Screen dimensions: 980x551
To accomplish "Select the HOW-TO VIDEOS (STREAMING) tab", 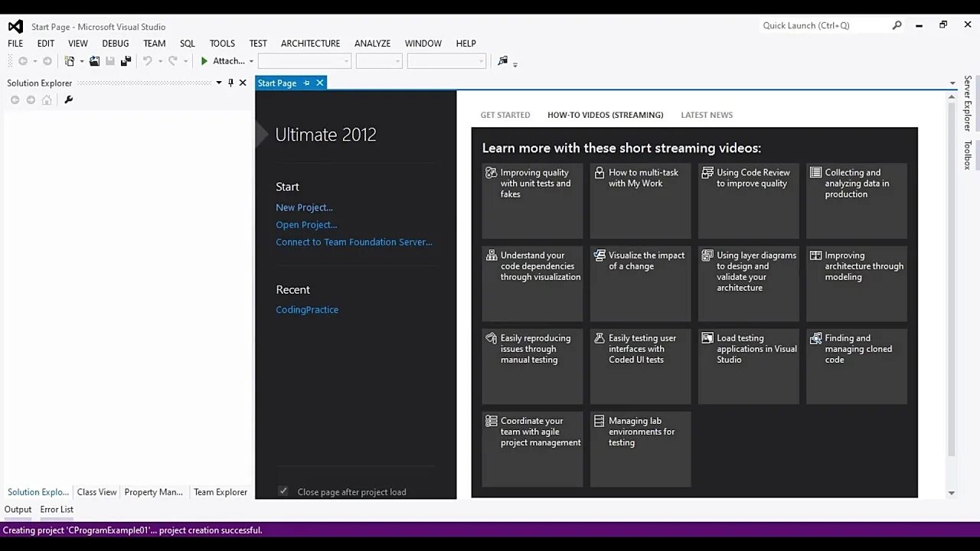I will [606, 115].
